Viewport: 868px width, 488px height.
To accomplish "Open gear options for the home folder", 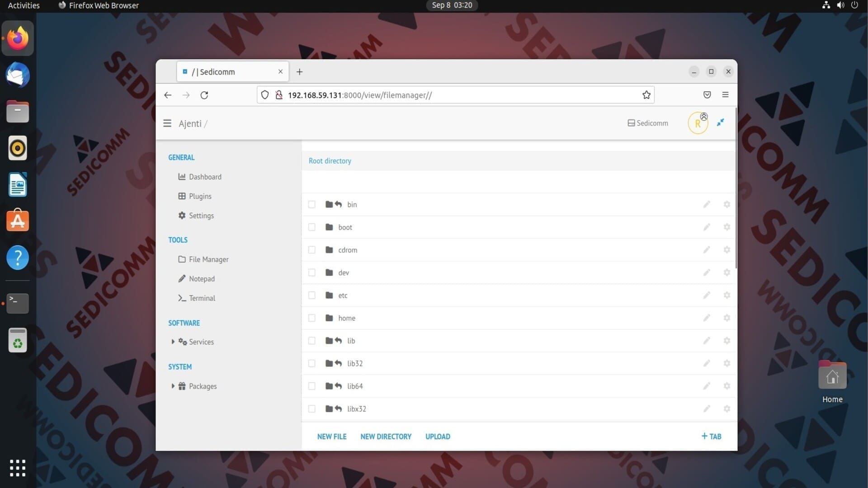I will 726,318.
